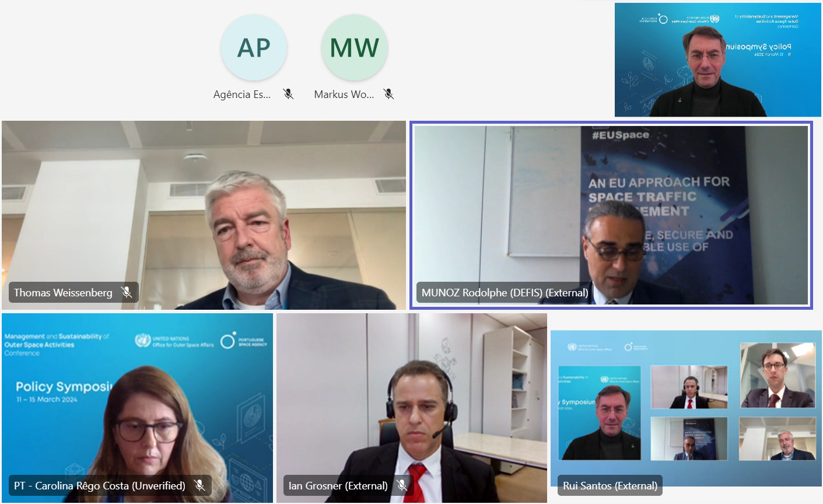Open Thomas Weissenberg's video tile

[x=204, y=215]
